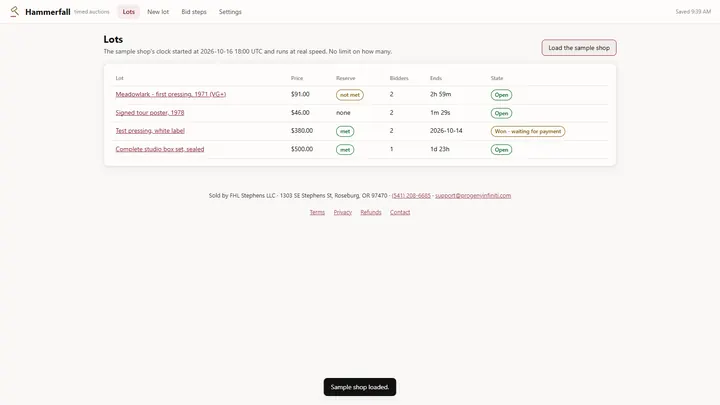Click the 2026-10-14 end date
Screen dimensions: 720x405
(446, 131)
